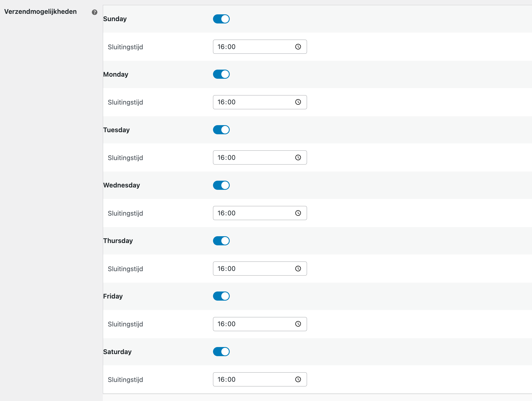Click inside Friday's closing time input
Screen dimensions: 532x401
click(x=251, y=324)
